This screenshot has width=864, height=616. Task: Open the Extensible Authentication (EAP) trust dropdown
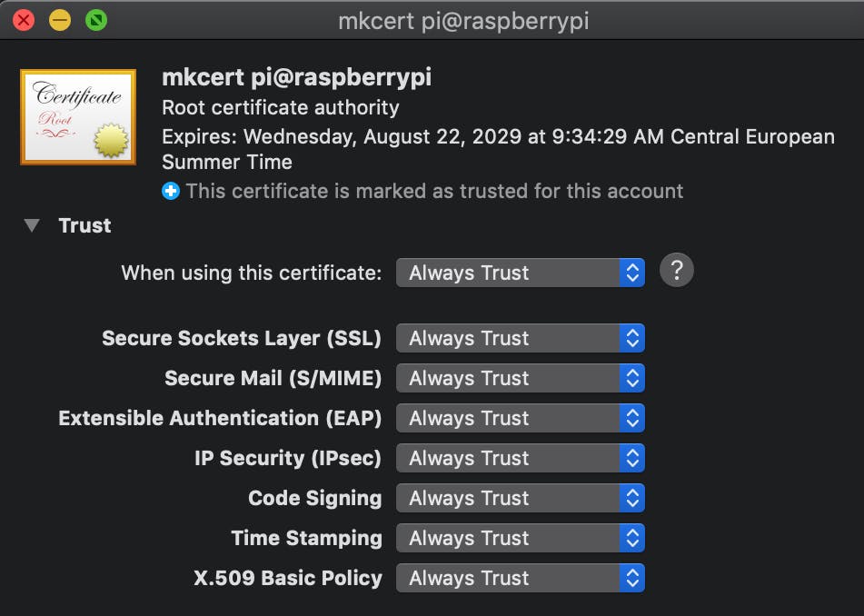520,418
